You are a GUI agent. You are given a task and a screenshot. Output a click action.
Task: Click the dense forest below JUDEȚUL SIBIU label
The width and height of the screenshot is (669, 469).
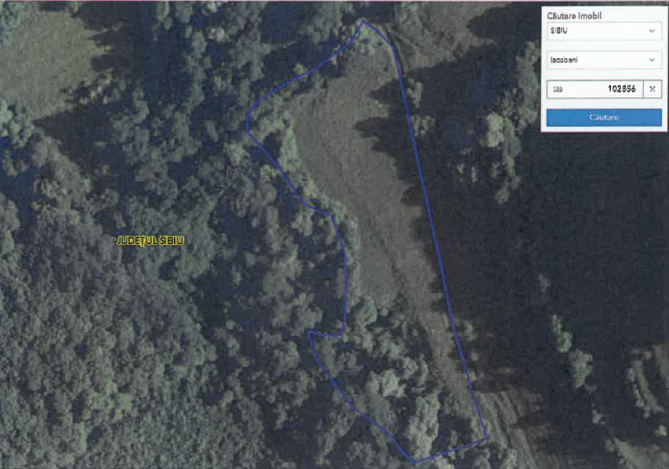pyautogui.click(x=128, y=341)
